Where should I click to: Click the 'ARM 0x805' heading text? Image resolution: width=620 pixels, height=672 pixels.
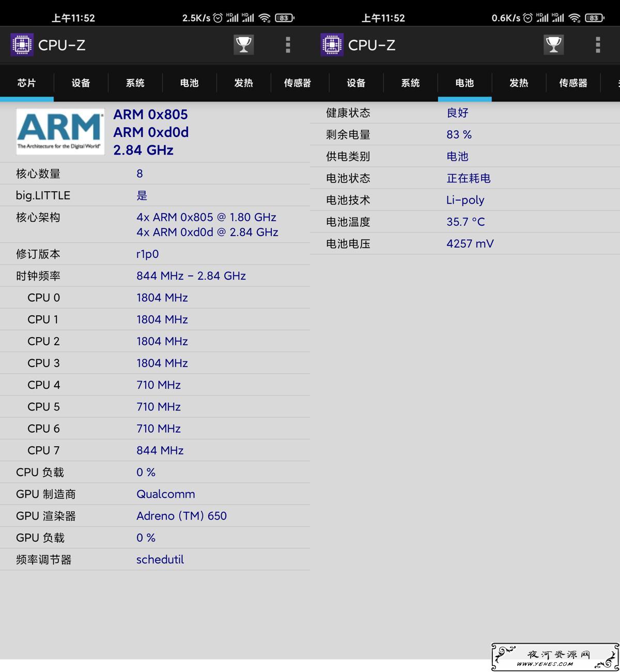pyautogui.click(x=151, y=114)
